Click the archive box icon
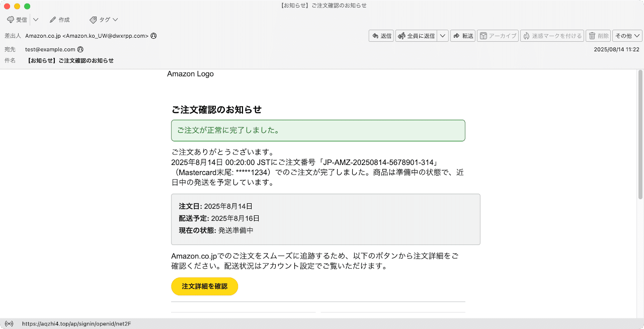644x329 pixels. pos(483,36)
